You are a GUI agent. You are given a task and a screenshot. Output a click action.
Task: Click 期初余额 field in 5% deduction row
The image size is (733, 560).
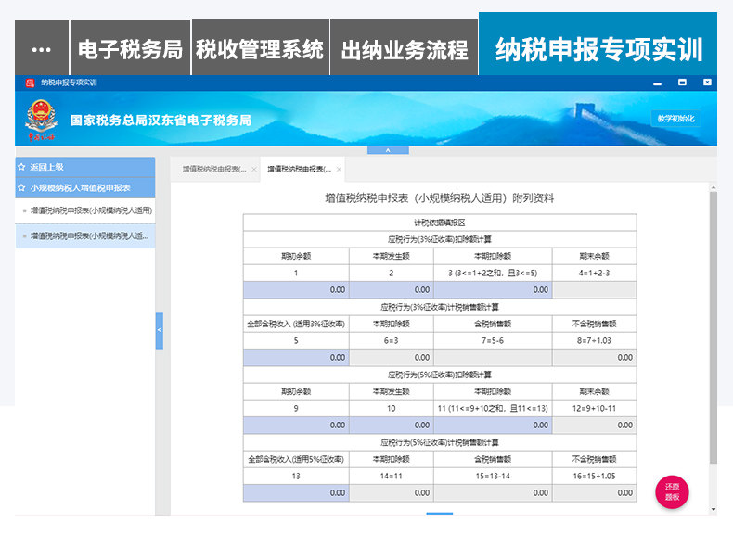[296, 426]
